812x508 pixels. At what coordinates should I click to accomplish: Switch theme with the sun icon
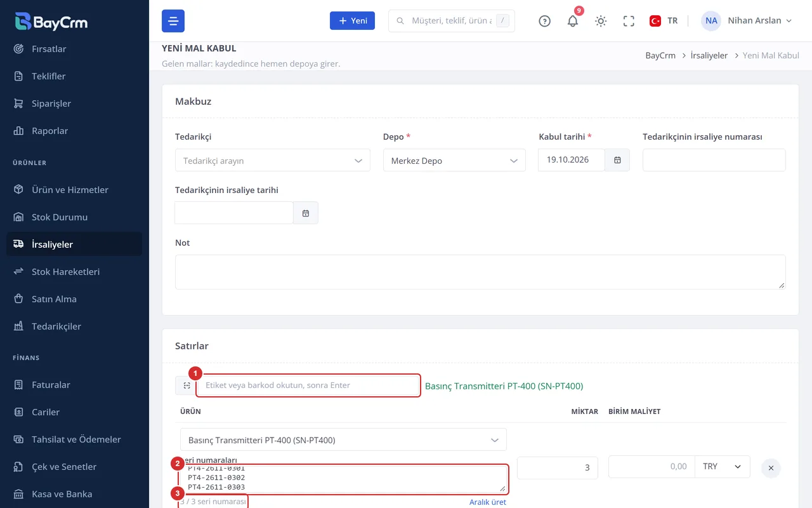click(601, 21)
